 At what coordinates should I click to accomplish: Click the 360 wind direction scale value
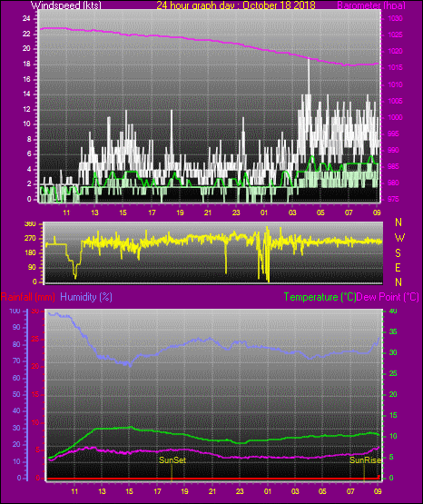(30, 224)
